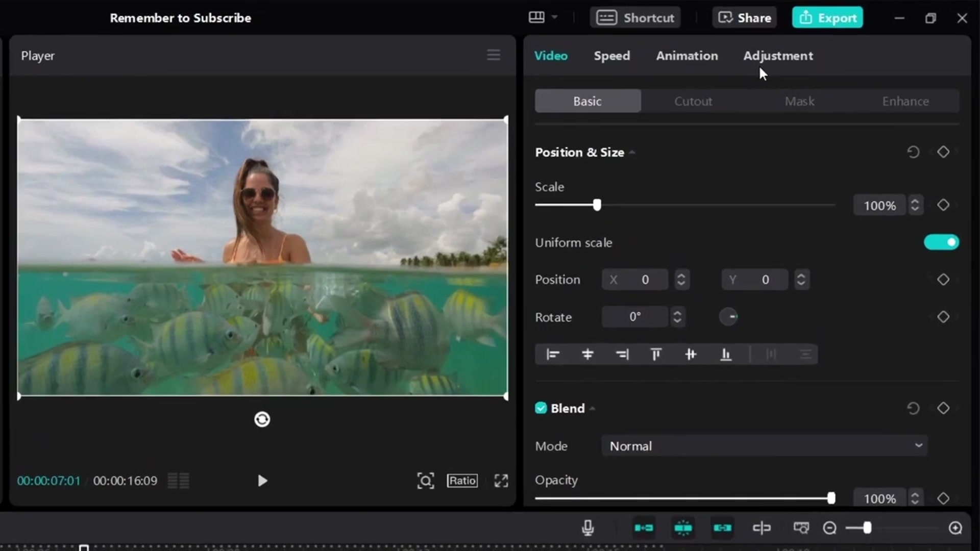Click the Share button
The width and height of the screenshot is (980, 551).
coord(744,18)
